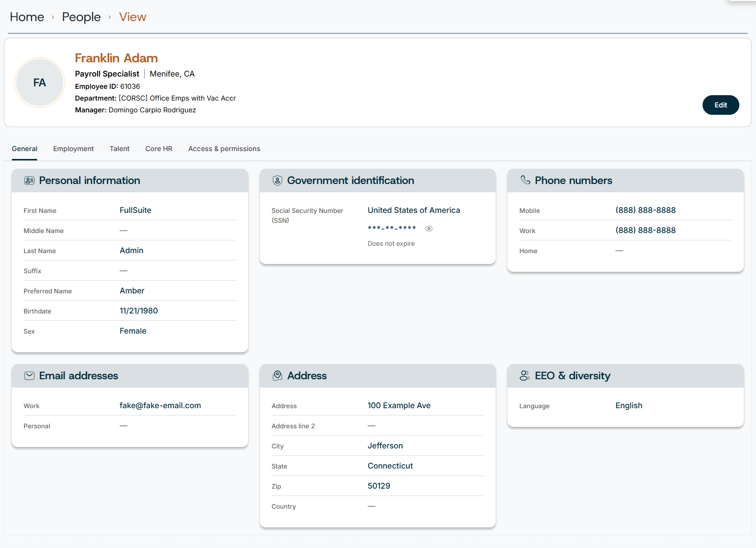Click the United States of America text
The image size is (756, 548).
414,210
